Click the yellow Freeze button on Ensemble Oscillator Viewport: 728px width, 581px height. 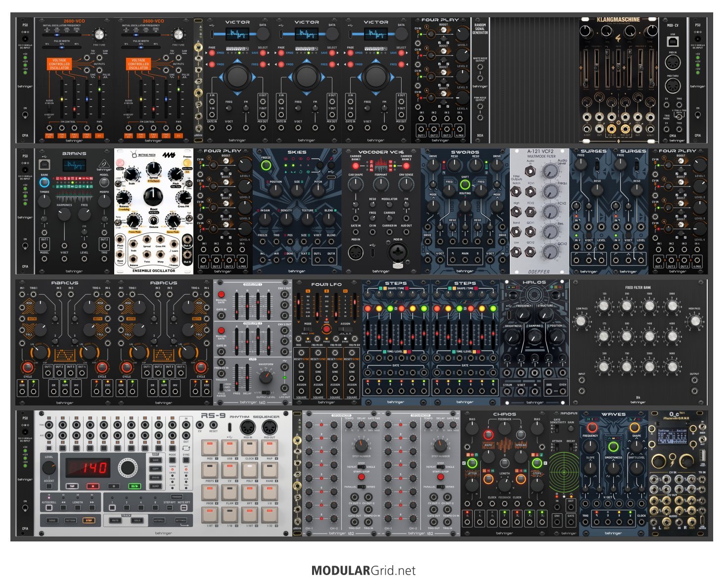[x=187, y=163]
